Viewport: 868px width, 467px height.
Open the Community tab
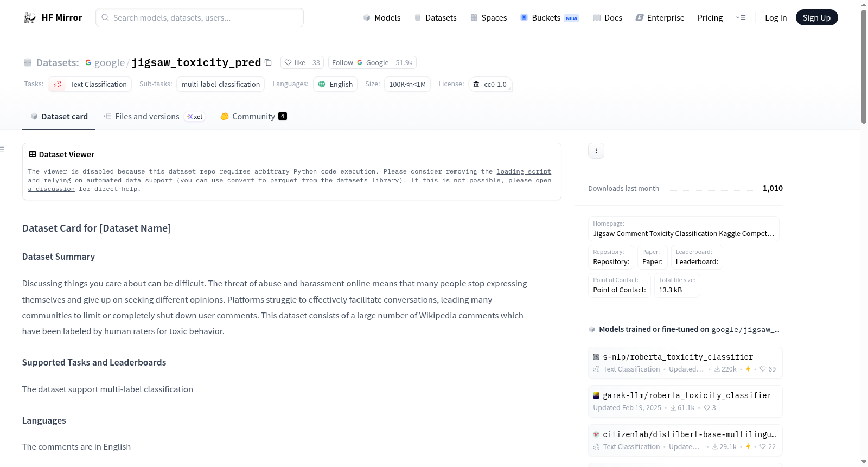pyautogui.click(x=253, y=117)
